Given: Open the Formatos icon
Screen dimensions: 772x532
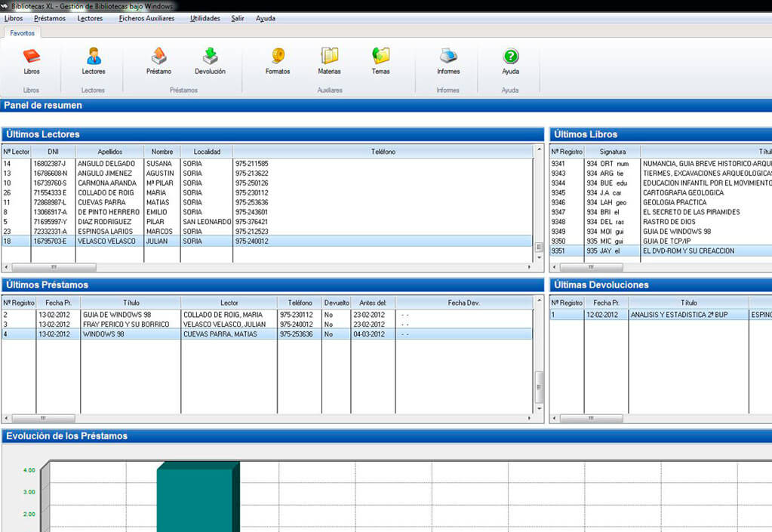Looking at the screenshot, I should coord(278,57).
